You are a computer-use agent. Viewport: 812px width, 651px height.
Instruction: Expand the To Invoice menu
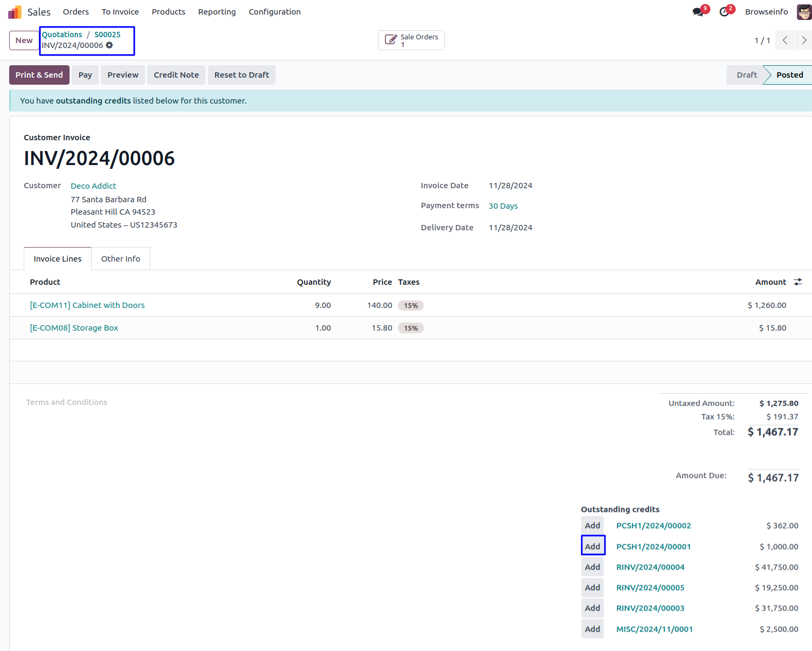(120, 12)
